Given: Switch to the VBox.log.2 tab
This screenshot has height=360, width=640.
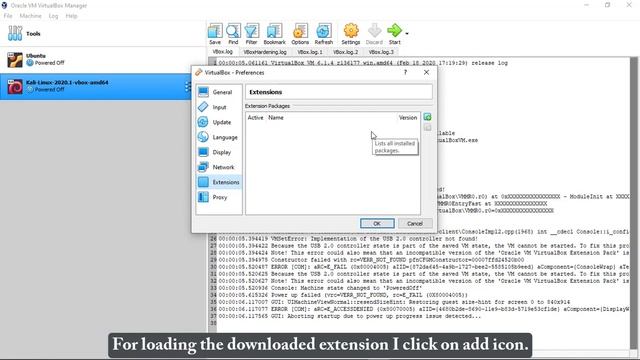Looking at the screenshot, I should click(345, 52).
